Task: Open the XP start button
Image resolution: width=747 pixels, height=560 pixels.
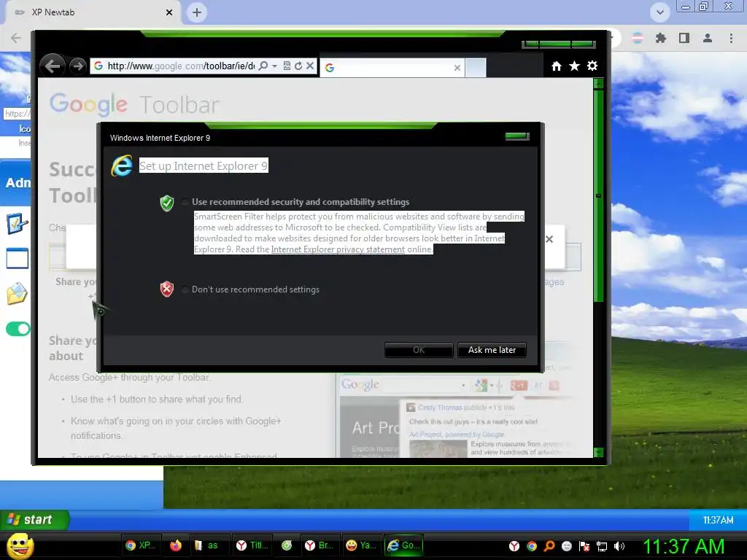Action: [34, 519]
